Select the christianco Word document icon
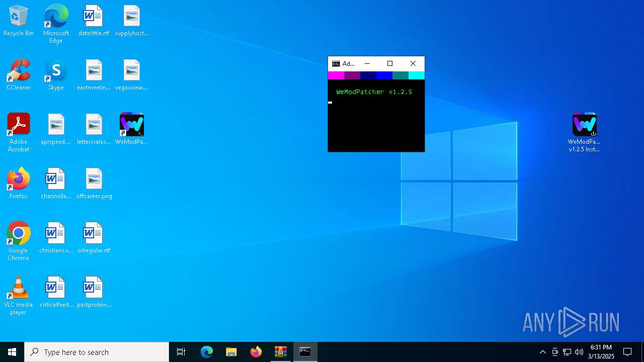Image resolution: width=644 pixels, height=362 pixels. pos(56,238)
